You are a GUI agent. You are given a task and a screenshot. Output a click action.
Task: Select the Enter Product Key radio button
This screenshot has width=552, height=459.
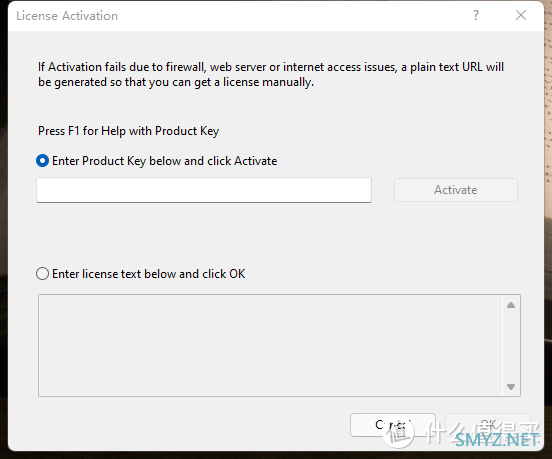(x=43, y=161)
